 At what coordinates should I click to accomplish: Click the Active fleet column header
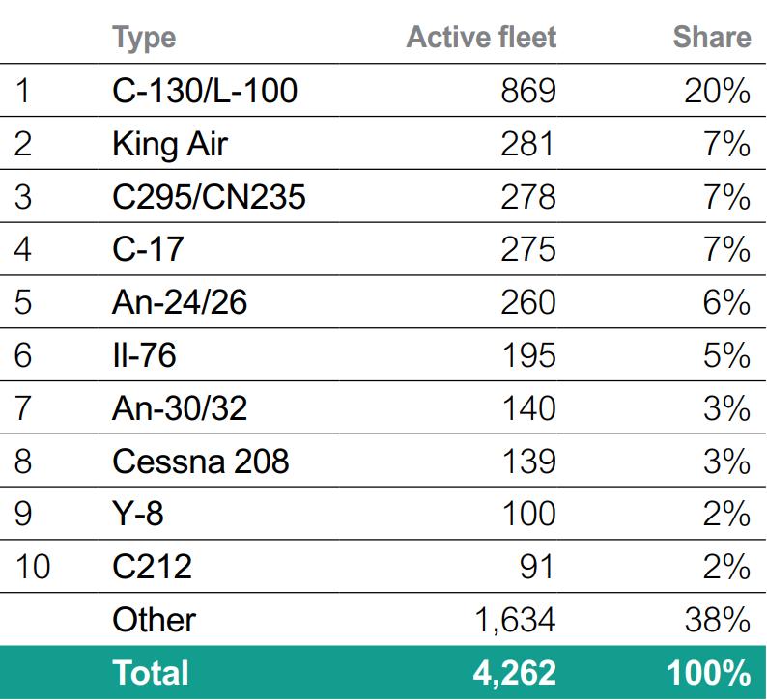click(x=481, y=38)
